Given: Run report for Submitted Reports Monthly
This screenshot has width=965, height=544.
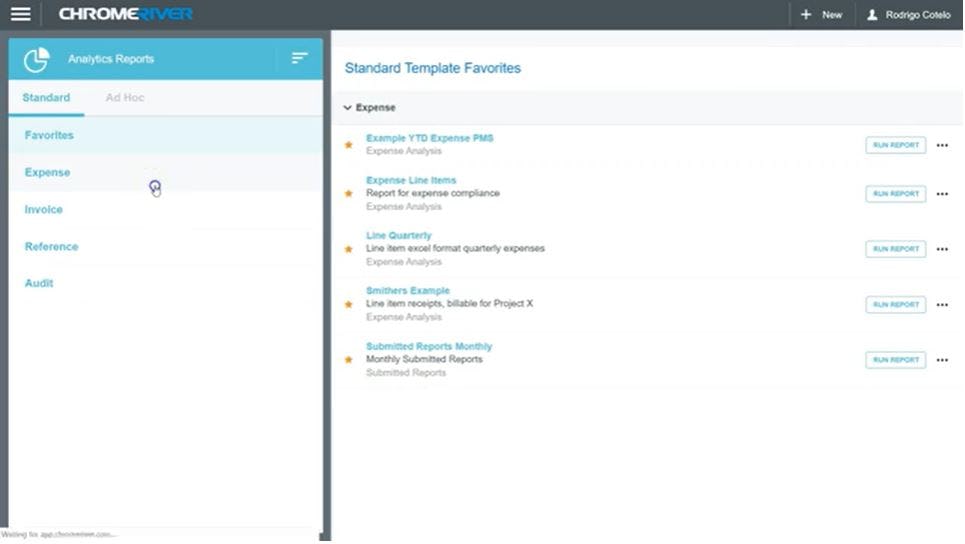Looking at the screenshot, I should (x=895, y=360).
